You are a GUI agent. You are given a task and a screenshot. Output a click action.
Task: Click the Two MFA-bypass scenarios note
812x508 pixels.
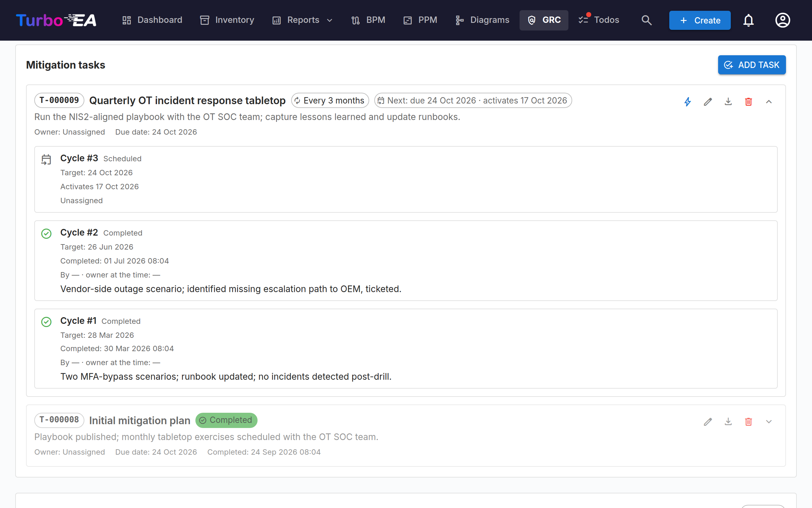[226, 377]
